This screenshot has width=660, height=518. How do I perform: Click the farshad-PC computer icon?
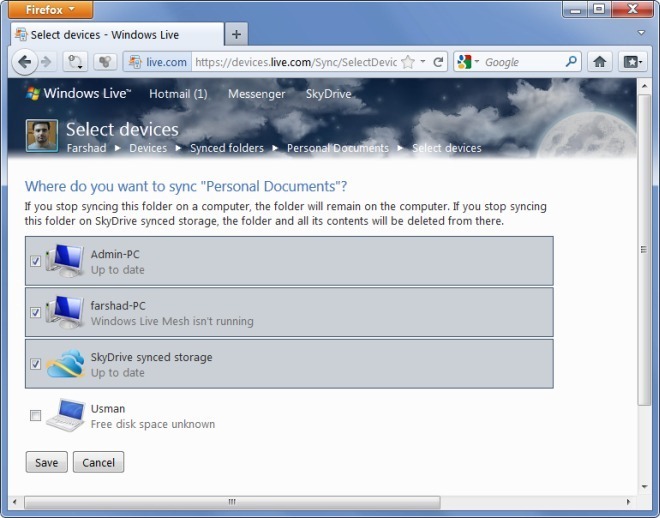click(65, 312)
